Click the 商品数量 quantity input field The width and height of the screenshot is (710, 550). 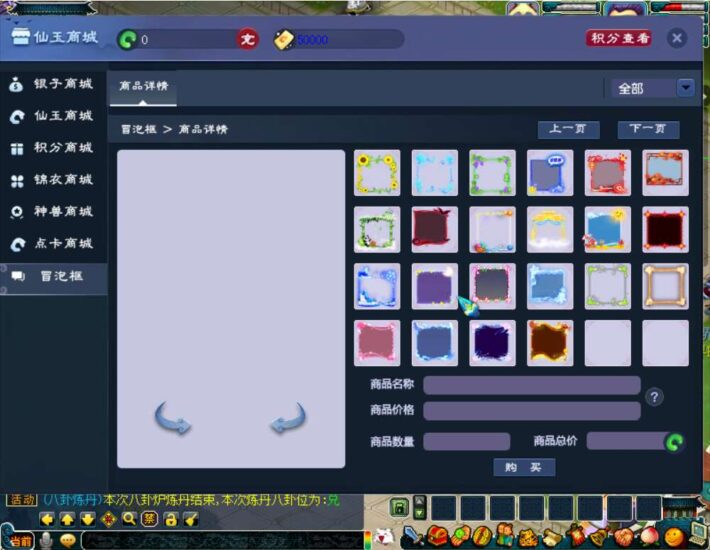pyautogui.click(x=466, y=441)
